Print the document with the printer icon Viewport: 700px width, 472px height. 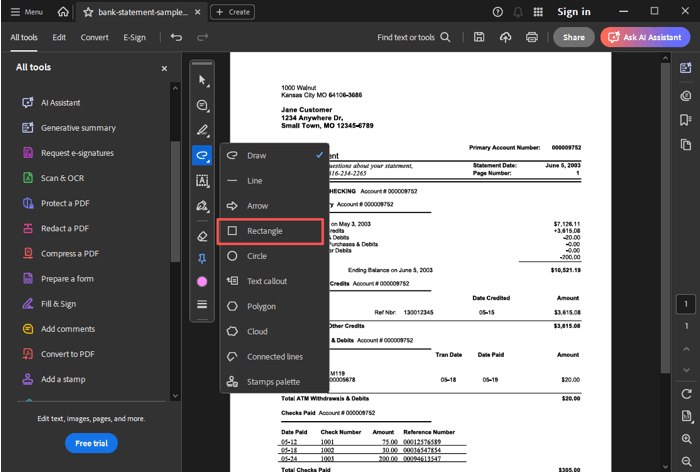coord(532,37)
